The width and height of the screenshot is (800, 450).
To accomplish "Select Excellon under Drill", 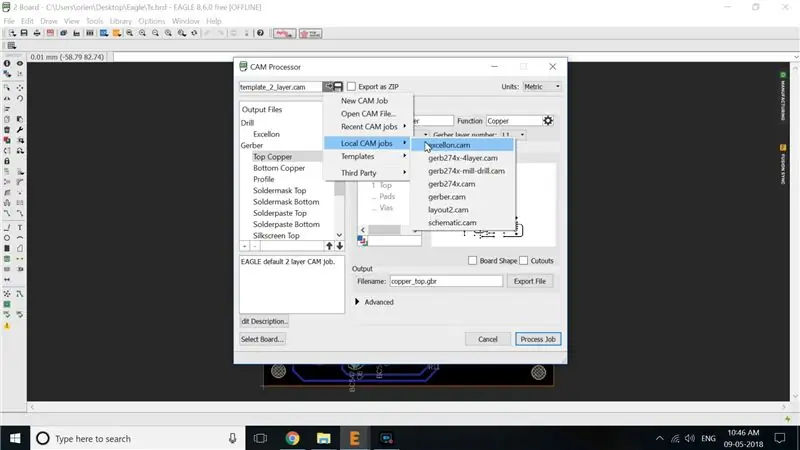I will click(266, 134).
